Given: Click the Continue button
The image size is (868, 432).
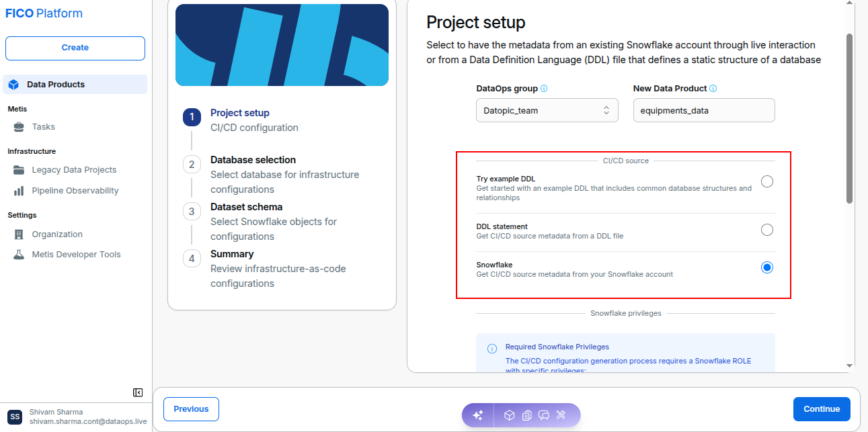Looking at the screenshot, I should pyautogui.click(x=822, y=409).
